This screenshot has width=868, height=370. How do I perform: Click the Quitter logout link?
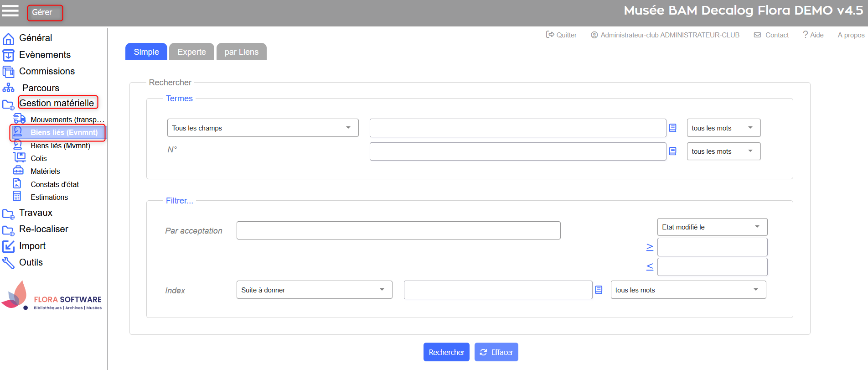tap(561, 35)
